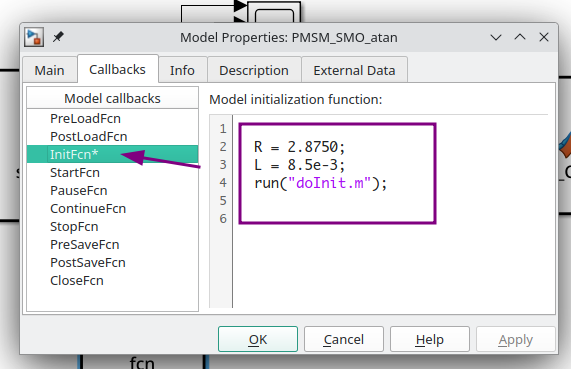Go to the Description tab

254,70
